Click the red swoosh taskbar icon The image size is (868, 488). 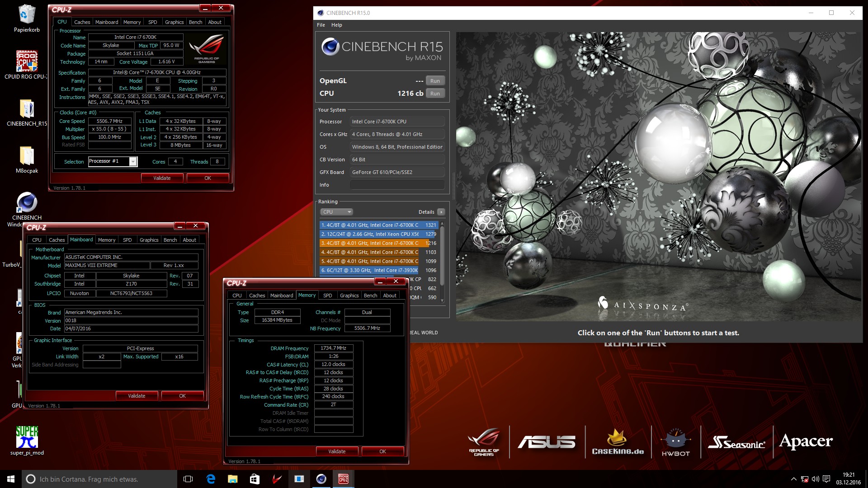(277, 479)
